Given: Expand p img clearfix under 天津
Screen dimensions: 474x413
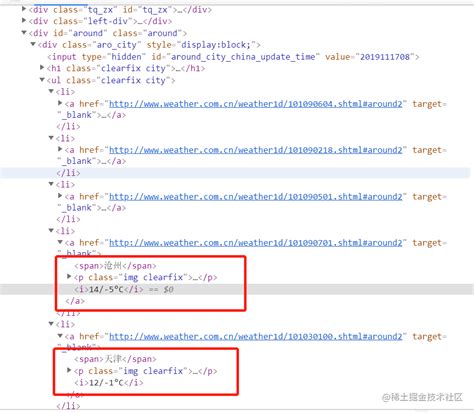Looking at the screenshot, I should coord(69,370).
